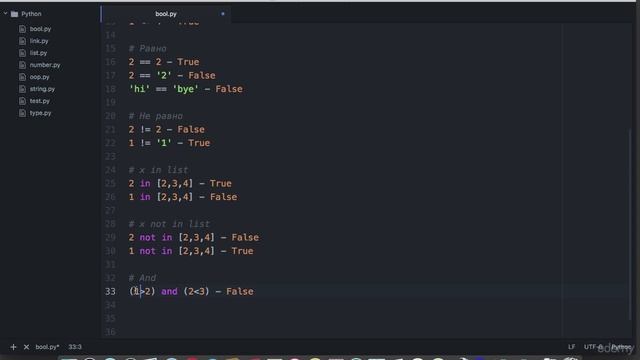Click the file icon beside list.py

pyautogui.click(x=22, y=53)
